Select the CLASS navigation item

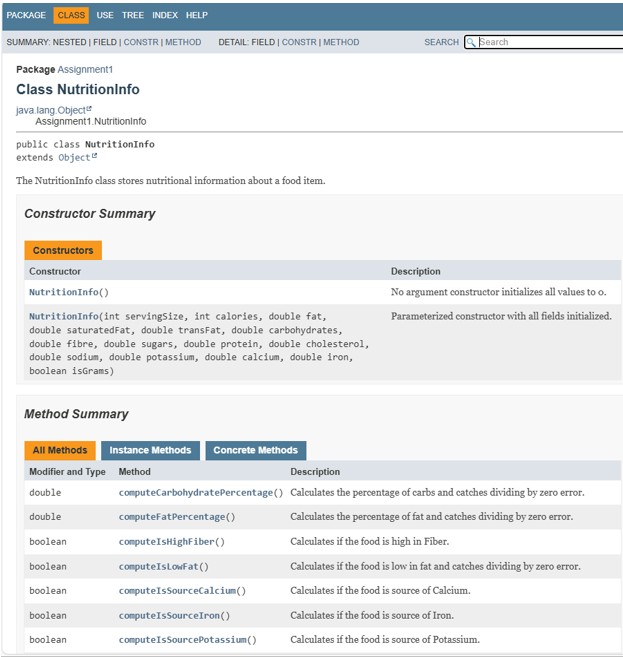point(71,15)
